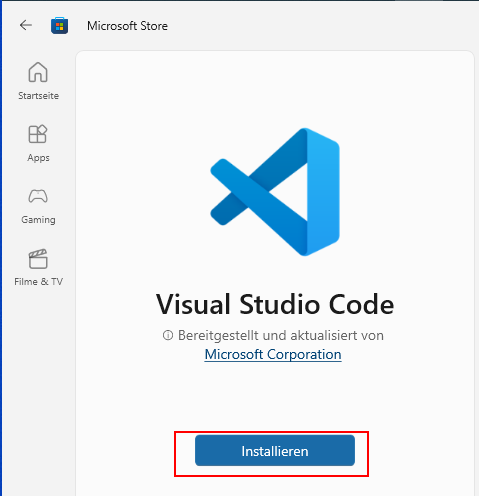Open Gaming using the controller icon
The width and height of the screenshot is (479, 496).
point(38,196)
